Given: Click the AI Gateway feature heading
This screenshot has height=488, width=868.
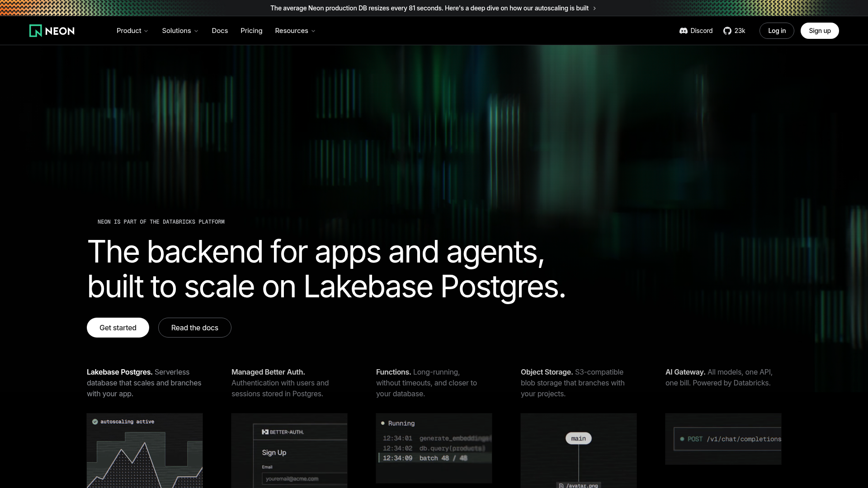Looking at the screenshot, I should click(685, 372).
